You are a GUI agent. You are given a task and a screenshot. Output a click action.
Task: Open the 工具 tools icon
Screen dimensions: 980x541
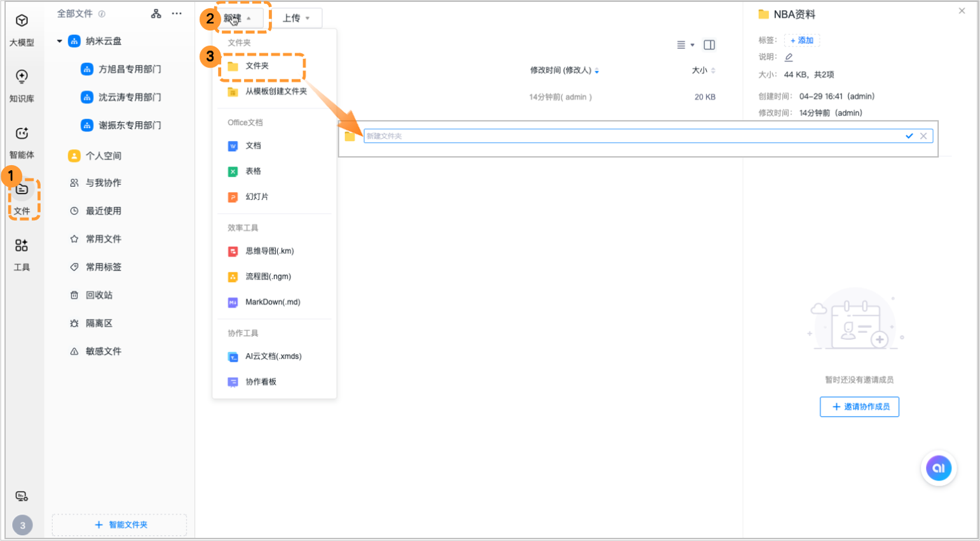tap(22, 253)
